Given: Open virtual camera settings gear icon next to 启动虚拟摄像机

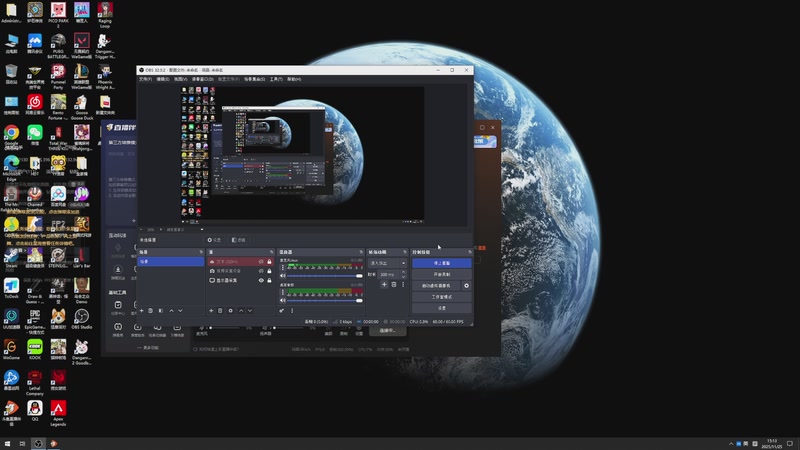Looking at the screenshot, I should [466, 286].
